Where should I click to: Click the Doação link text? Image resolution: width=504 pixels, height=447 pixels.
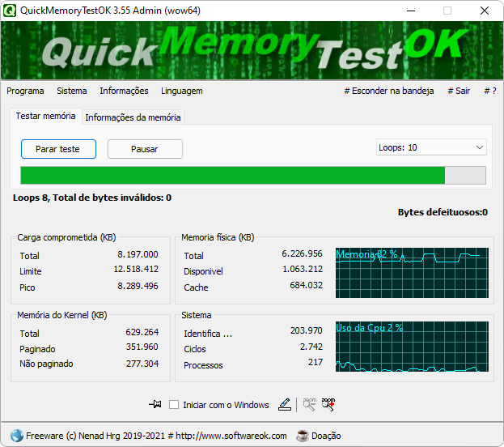(326, 436)
